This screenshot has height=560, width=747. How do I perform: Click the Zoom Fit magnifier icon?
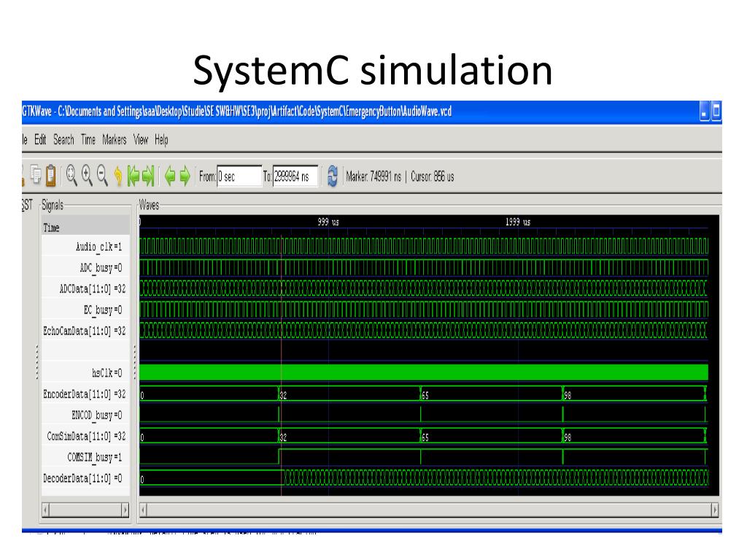pos(71,175)
